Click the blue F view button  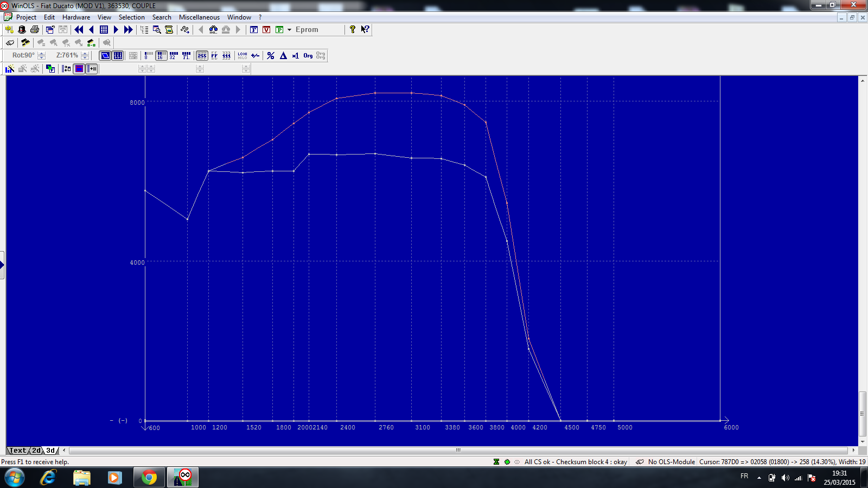pyautogui.click(x=254, y=30)
